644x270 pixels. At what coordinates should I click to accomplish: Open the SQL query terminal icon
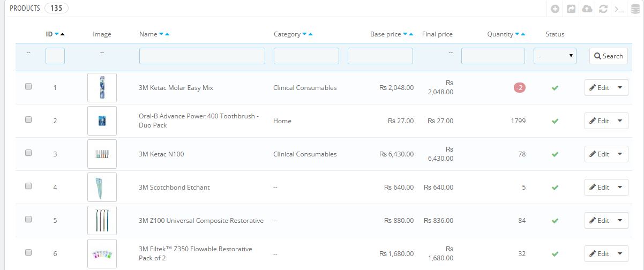[619, 9]
